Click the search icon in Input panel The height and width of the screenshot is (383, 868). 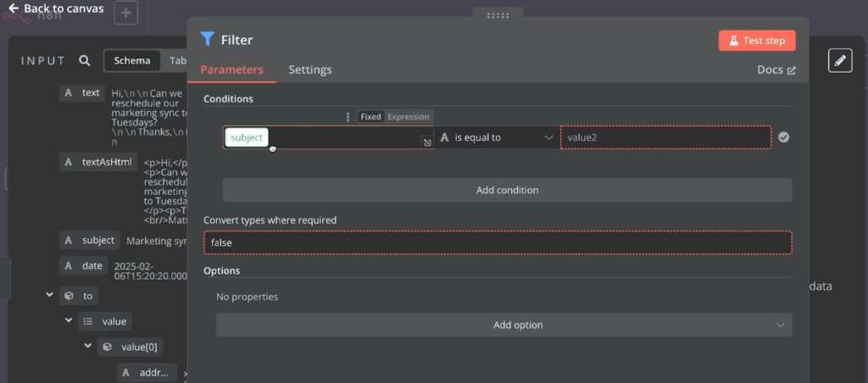(84, 61)
